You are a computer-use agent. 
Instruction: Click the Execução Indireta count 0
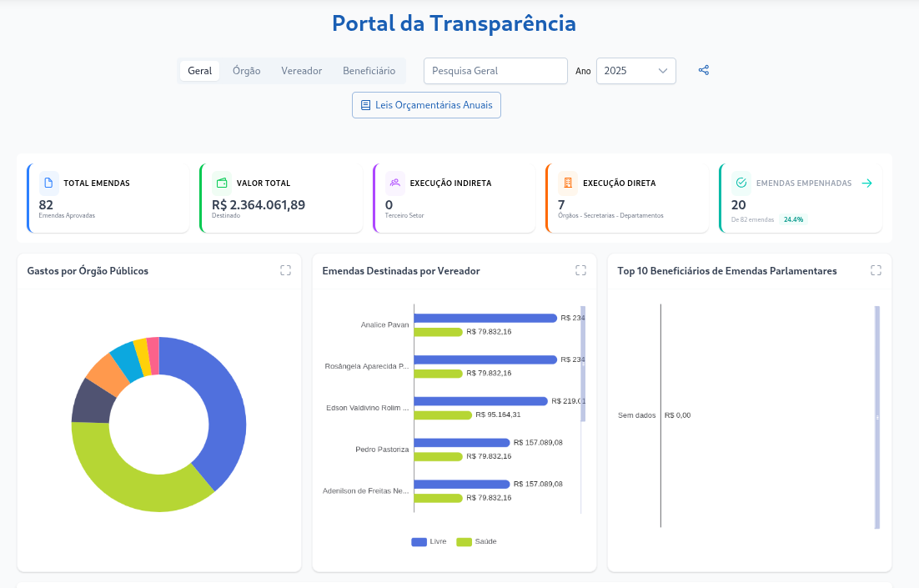389,205
